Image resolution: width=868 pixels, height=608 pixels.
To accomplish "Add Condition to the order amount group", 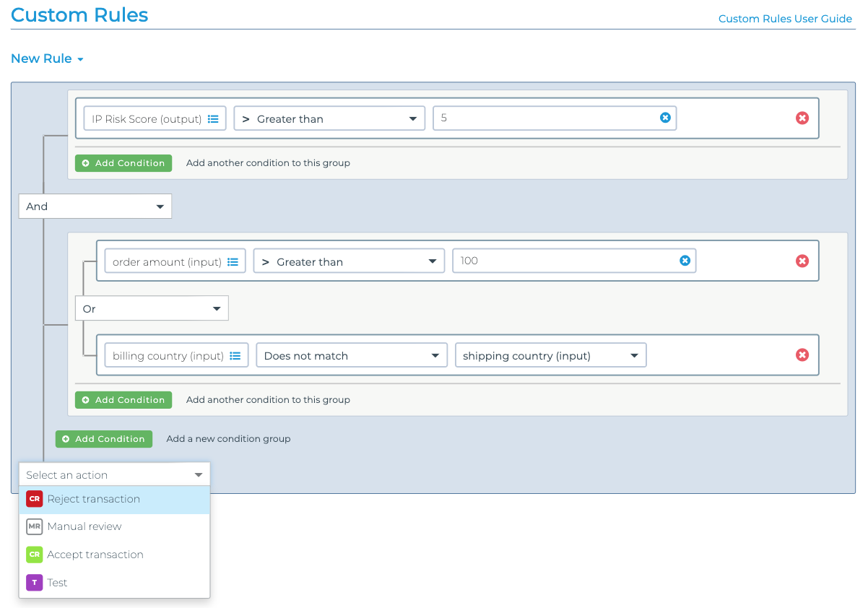I will 123,400.
